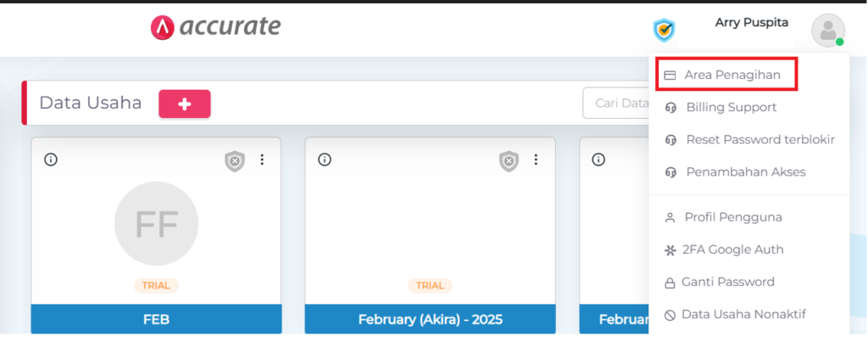Add new Data Usaha with plus button
Viewport: 868px width, 348px height.
click(184, 104)
